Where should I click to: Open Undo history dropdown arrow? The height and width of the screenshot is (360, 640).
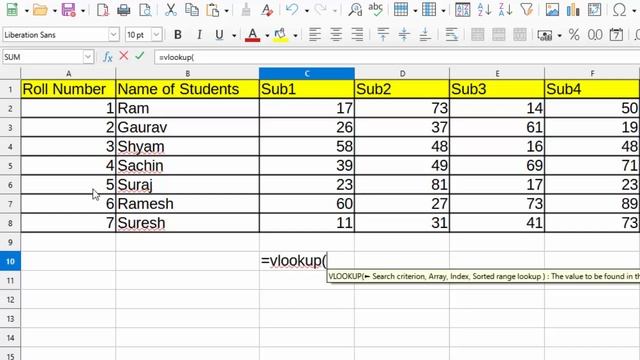coord(307,11)
